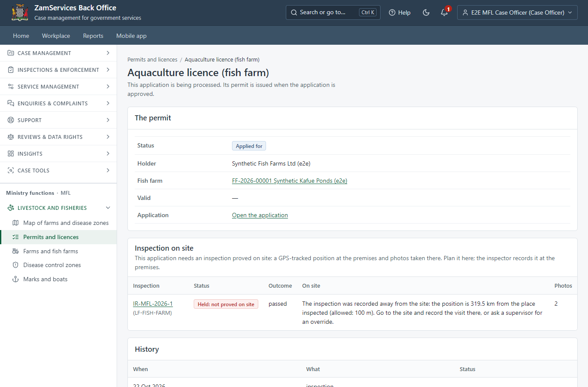588x387 pixels.
Task: Click the Open the application link
Action: tap(260, 215)
